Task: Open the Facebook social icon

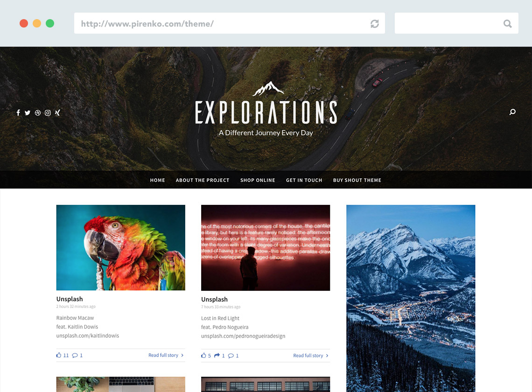Action: coord(18,112)
